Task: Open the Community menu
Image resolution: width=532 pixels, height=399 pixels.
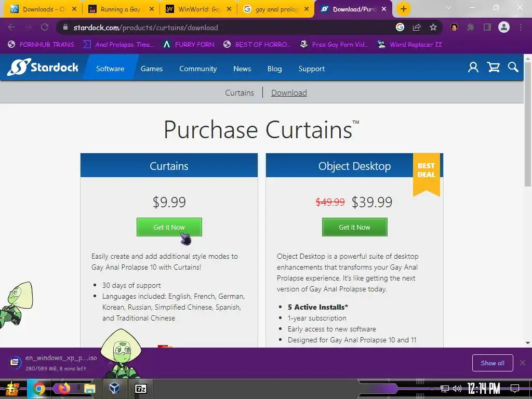Action: tap(198, 69)
